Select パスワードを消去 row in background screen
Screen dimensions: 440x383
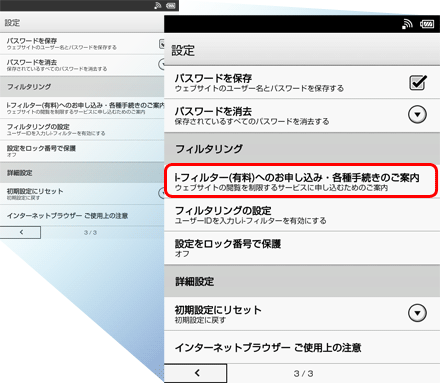pos(82,65)
